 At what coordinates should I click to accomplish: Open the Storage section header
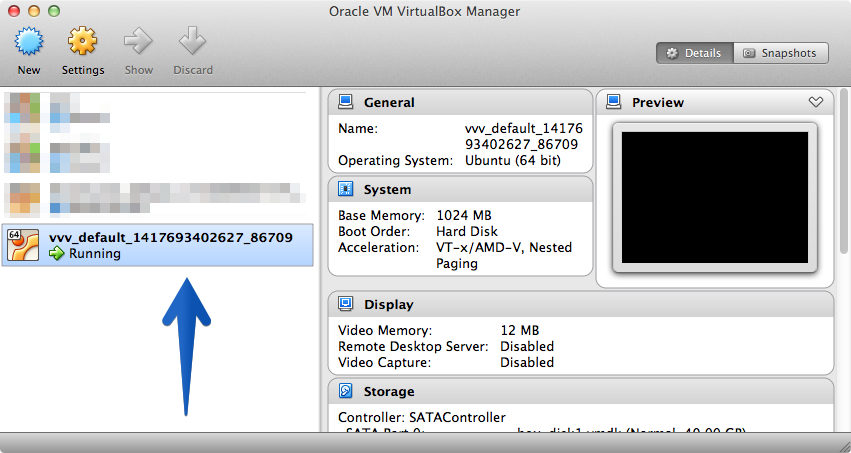581,391
